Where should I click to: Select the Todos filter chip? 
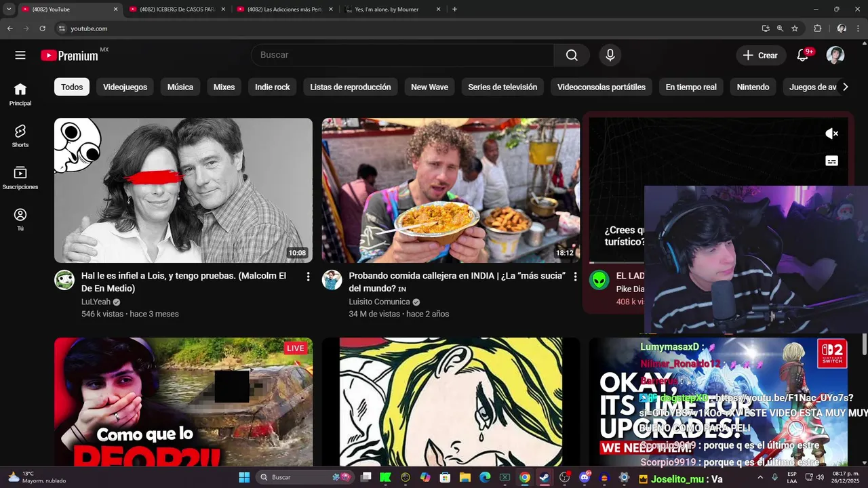[x=72, y=87]
